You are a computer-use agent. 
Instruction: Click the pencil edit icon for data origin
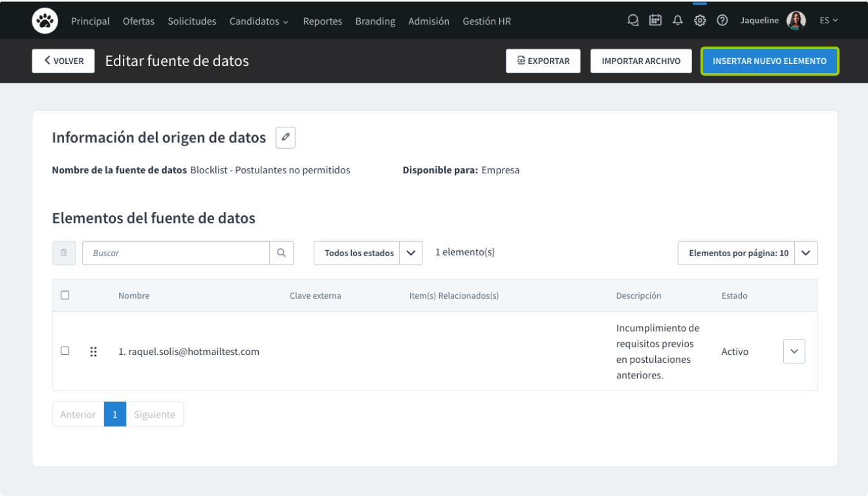tap(285, 138)
